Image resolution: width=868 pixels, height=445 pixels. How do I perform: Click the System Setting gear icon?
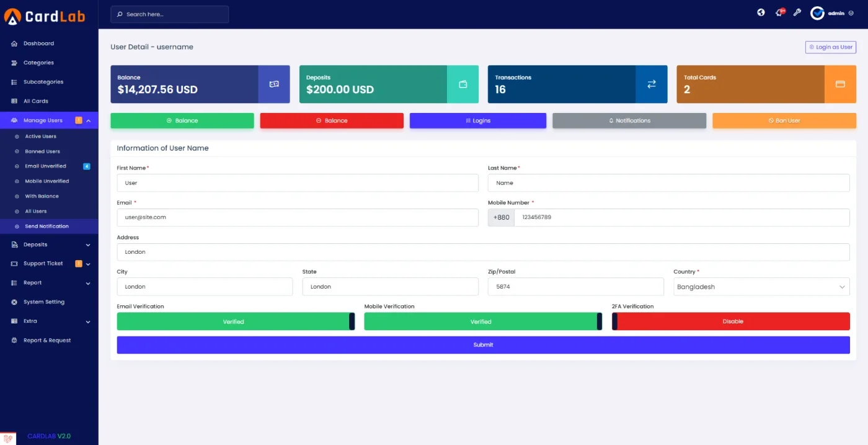coord(14,302)
